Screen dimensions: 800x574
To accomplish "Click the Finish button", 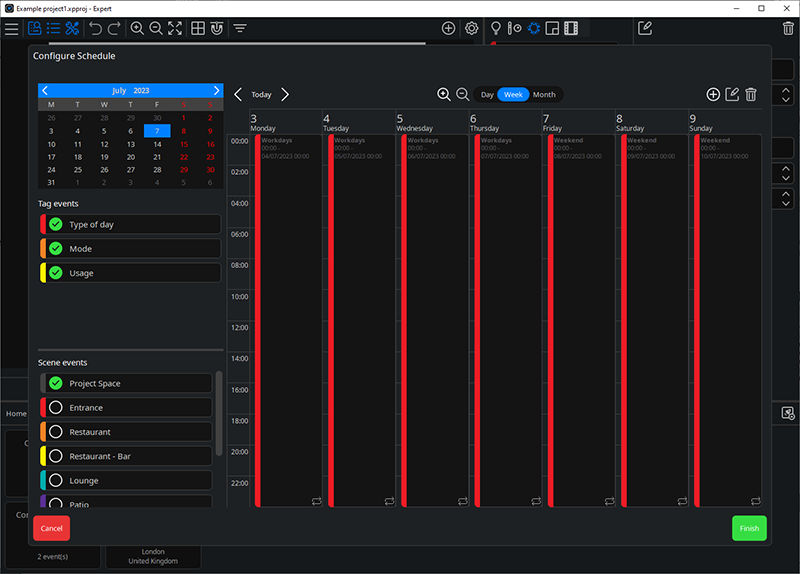I will pyautogui.click(x=749, y=528).
